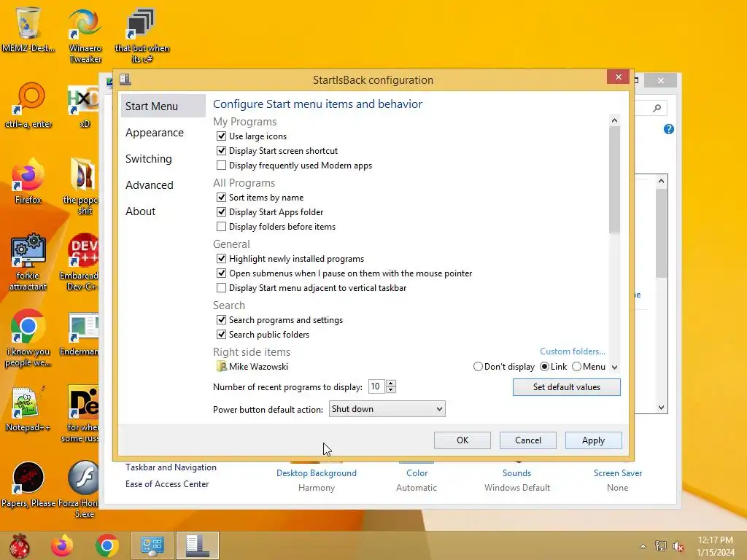
Task: Click the Cancel button
Action: 528,440
